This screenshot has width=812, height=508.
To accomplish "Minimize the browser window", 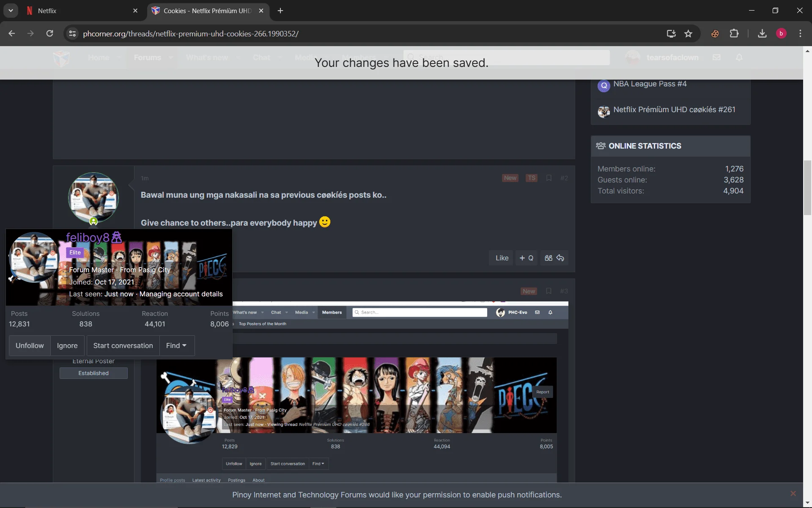I will point(752,11).
